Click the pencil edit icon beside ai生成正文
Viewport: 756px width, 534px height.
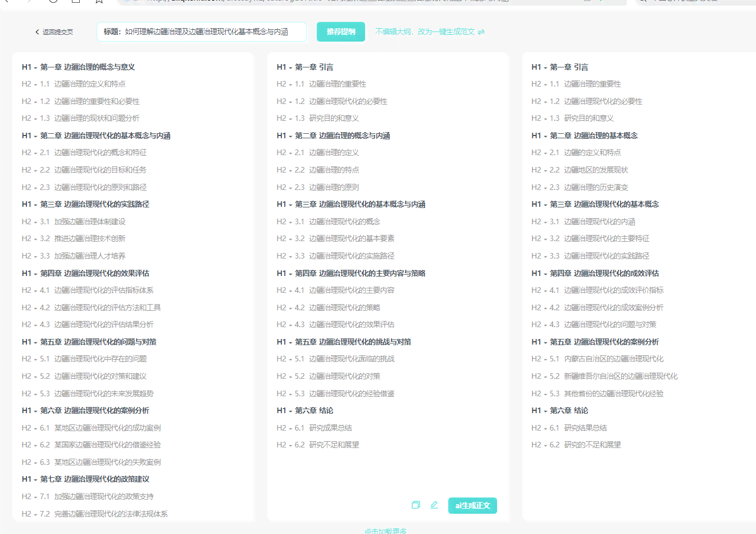click(434, 505)
